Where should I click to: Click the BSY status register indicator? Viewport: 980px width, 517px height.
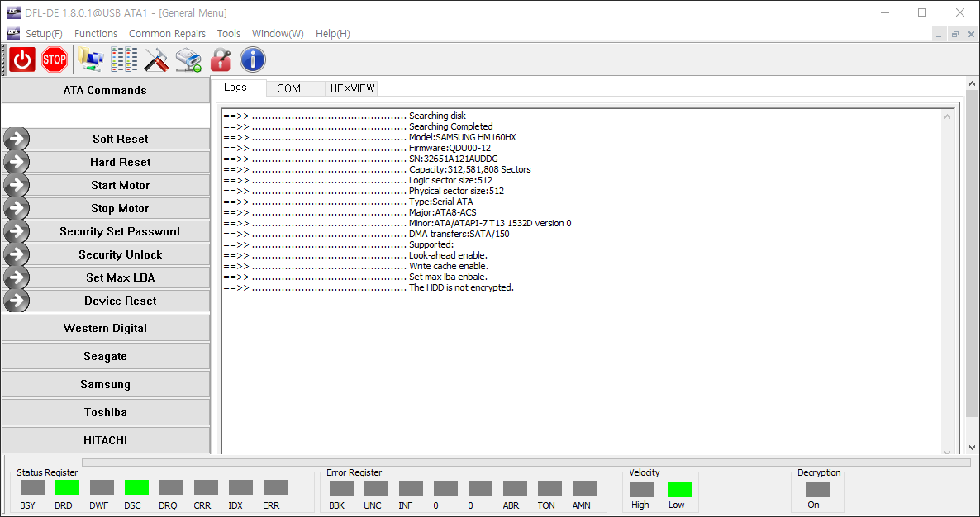coord(32,487)
